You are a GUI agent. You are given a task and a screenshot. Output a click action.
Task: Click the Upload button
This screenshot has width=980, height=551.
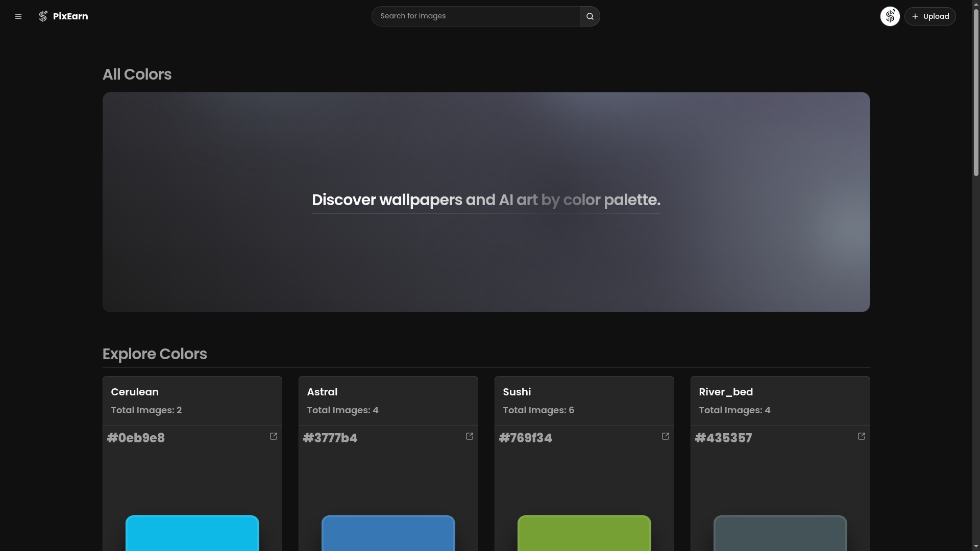click(929, 16)
